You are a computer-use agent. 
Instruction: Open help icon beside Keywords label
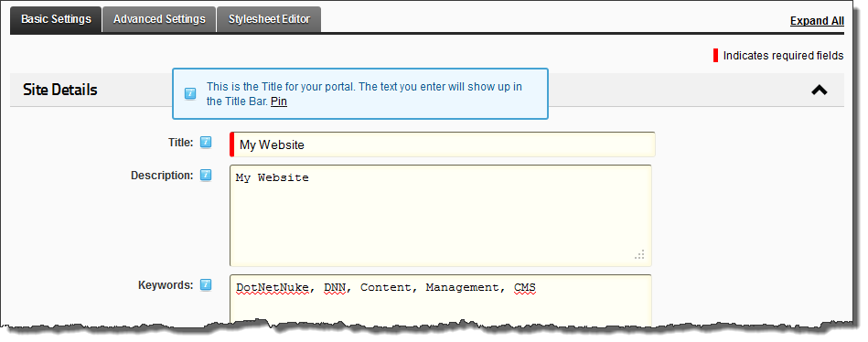click(206, 285)
